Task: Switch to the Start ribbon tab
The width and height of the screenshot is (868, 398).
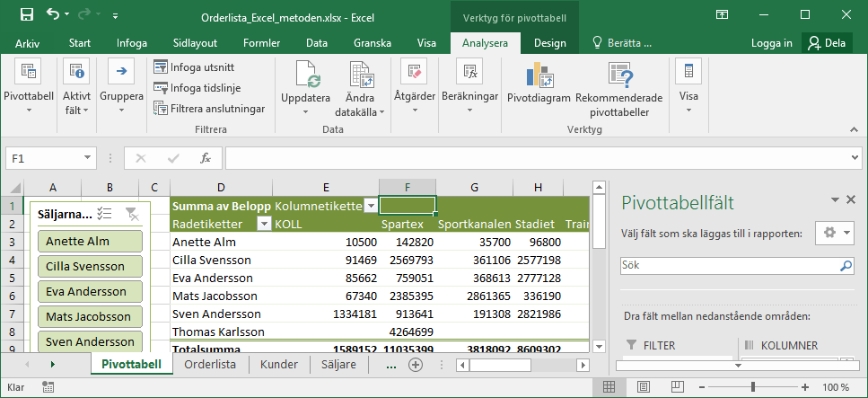Action: tap(80, 43)
